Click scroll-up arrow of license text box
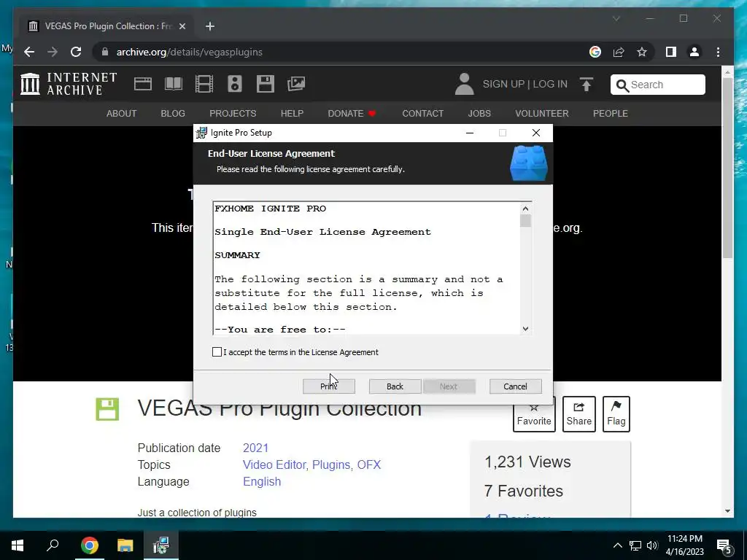747x560 pixels. click(x=525, y=209)
